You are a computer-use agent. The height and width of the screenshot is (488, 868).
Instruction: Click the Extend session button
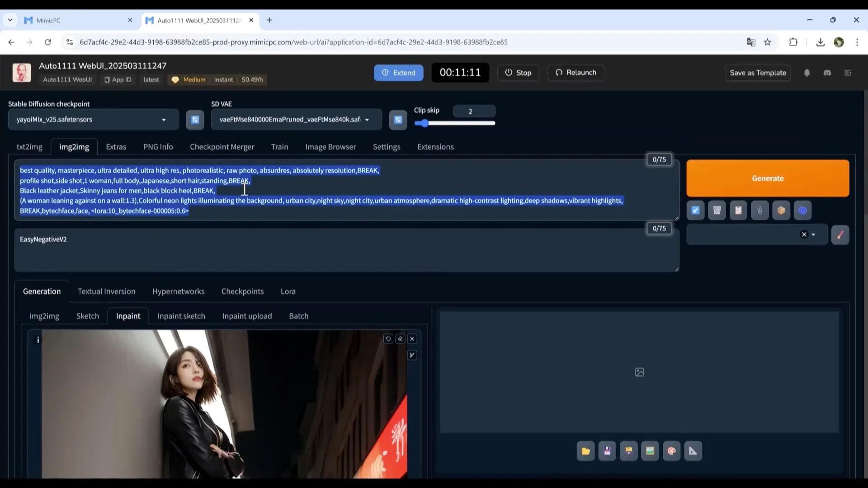pos(398,73)
